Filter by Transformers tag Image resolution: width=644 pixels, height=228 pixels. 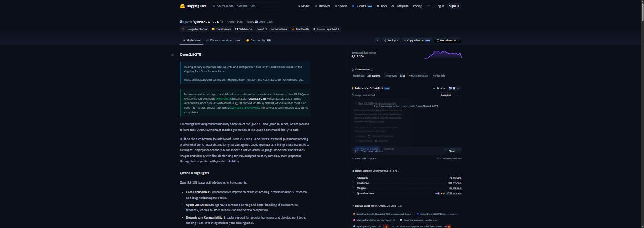click(x=221, y=29)
